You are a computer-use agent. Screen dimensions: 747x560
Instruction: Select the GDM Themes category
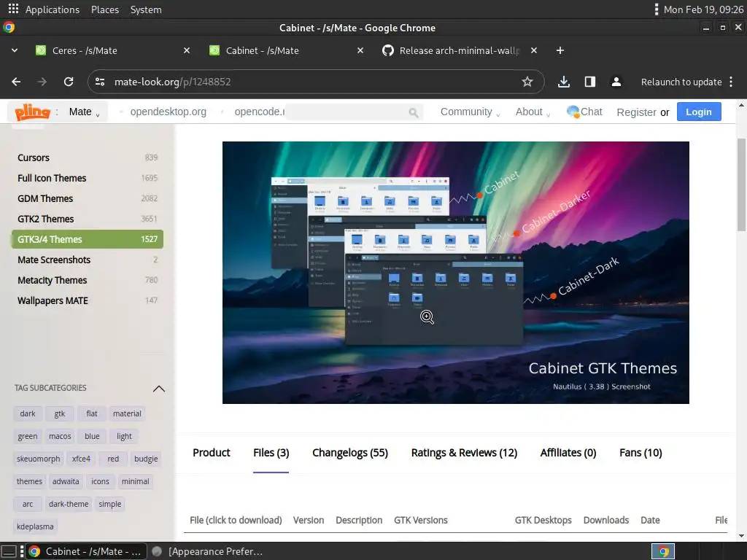[88, 198]
